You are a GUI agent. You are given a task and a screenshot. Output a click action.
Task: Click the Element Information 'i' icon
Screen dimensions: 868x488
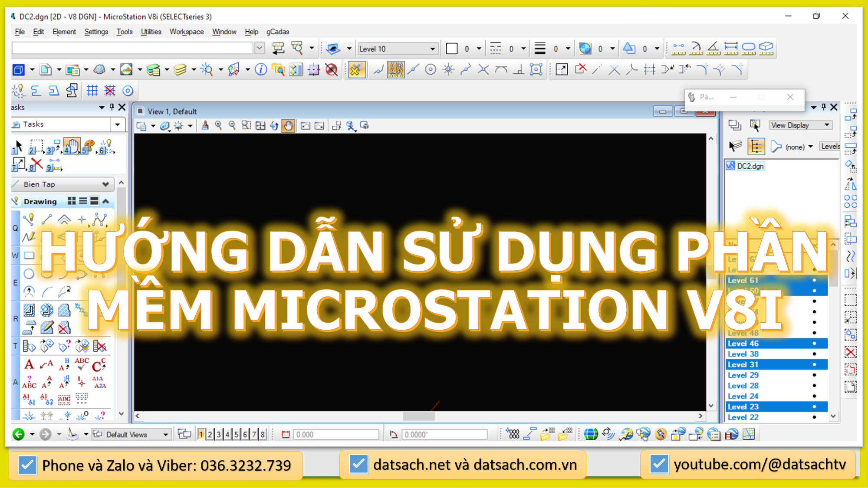(x=260, y=70)
